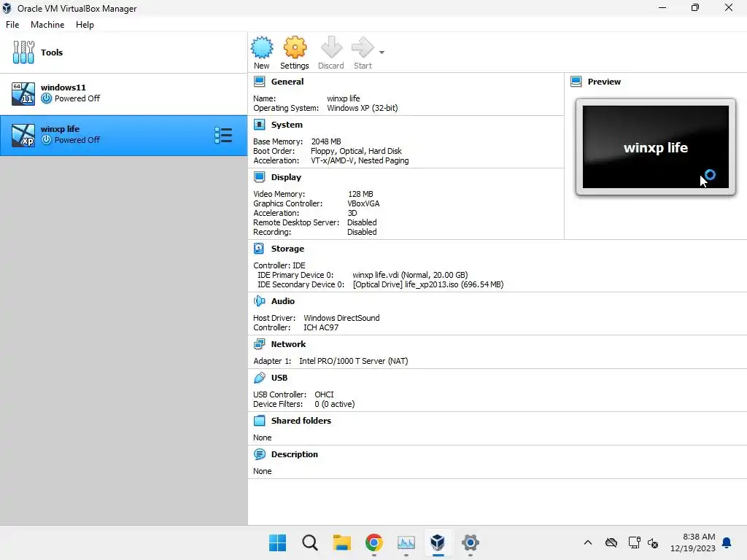Launch Google Chrome from the taskbar
Image resolution: width=747 pixels, height=560 pixels.
point(374,542)
